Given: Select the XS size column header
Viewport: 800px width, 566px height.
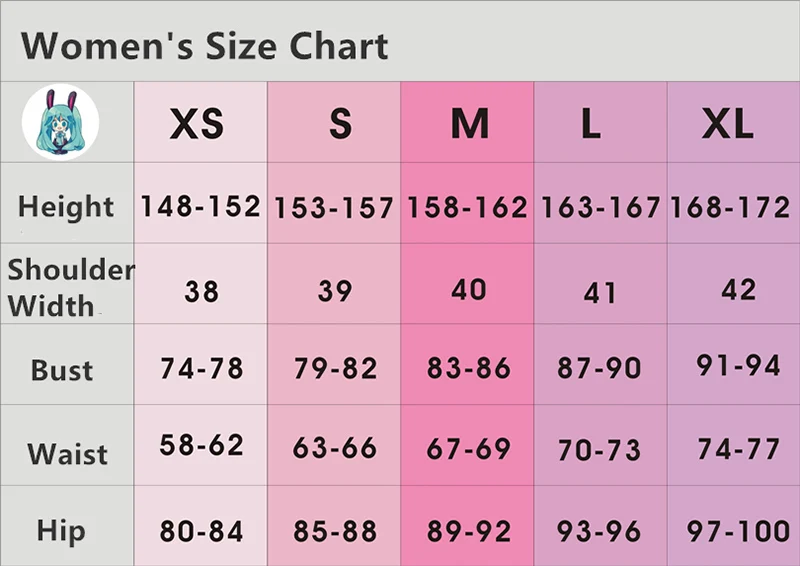Looking at the screenshot, I should (x=197, y=124).
